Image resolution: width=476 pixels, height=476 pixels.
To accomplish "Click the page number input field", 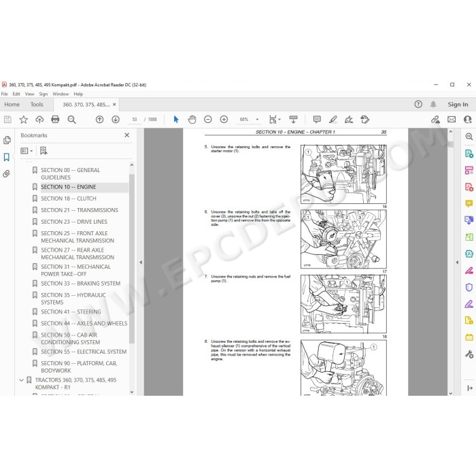I will pyautogui.click(x=135, y=120).
